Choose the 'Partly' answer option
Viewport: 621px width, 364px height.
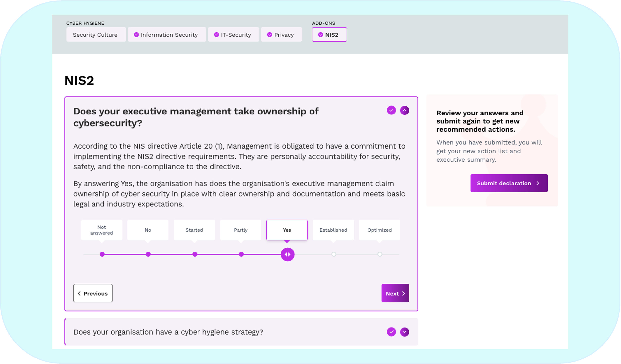[x=241, y=230]
